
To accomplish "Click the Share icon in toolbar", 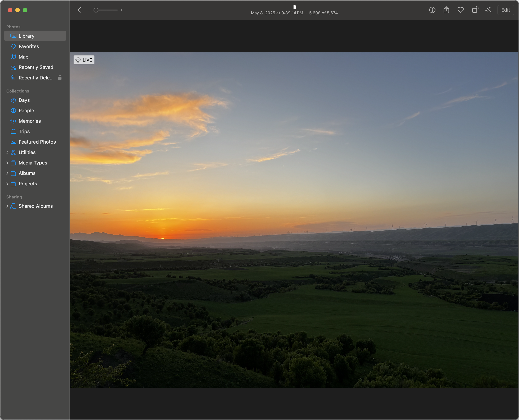I will (x=446, y=10).
